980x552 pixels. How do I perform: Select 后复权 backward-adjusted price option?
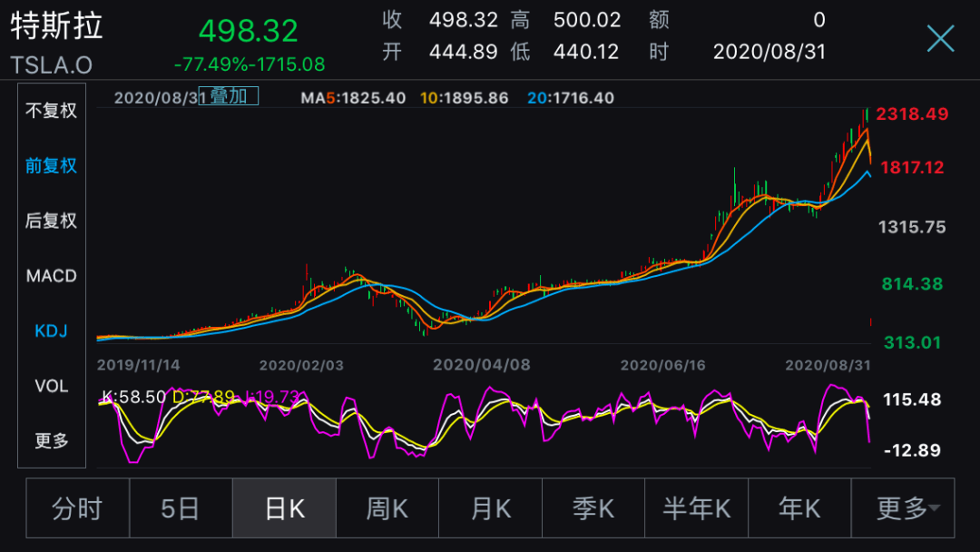click(52, 221)
